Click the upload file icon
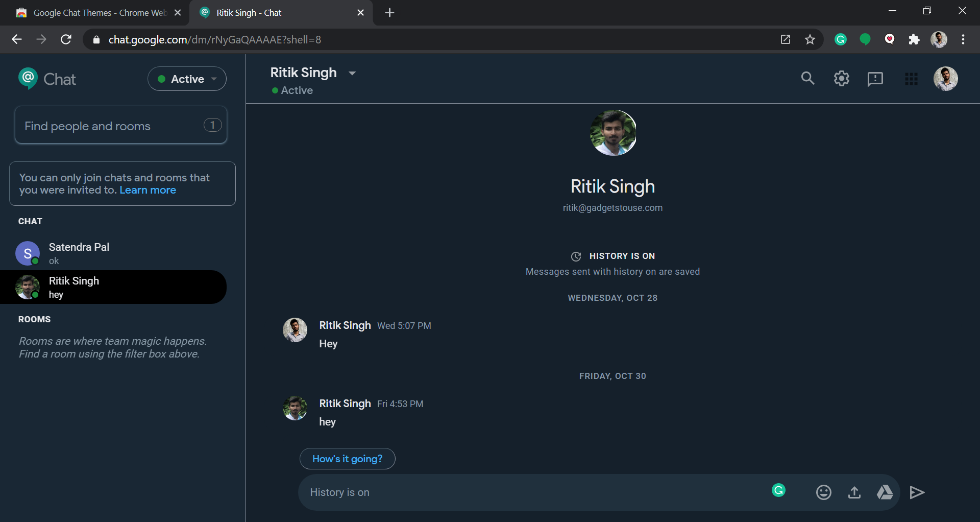 854,492
